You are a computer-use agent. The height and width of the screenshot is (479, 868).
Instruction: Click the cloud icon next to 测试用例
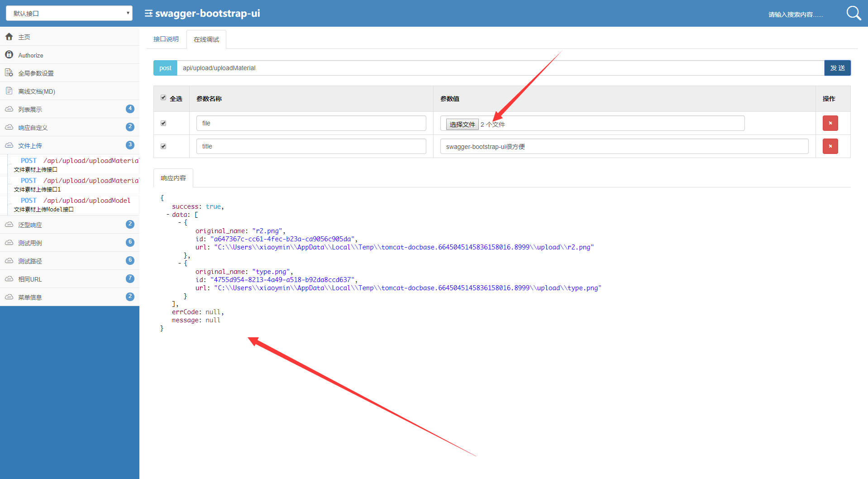(x=9, y=243)
